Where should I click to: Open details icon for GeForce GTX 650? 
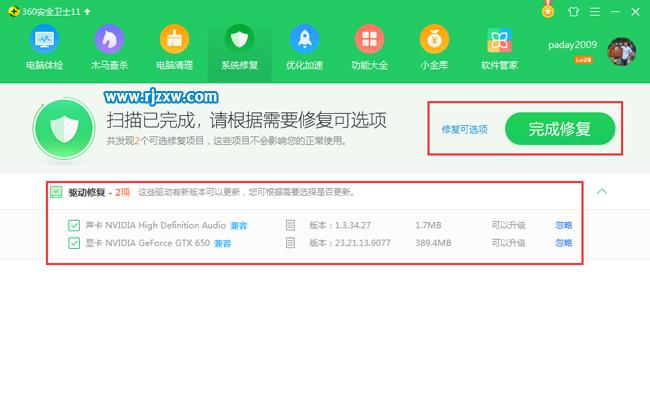pyautogui.click(x=290, y=243)
